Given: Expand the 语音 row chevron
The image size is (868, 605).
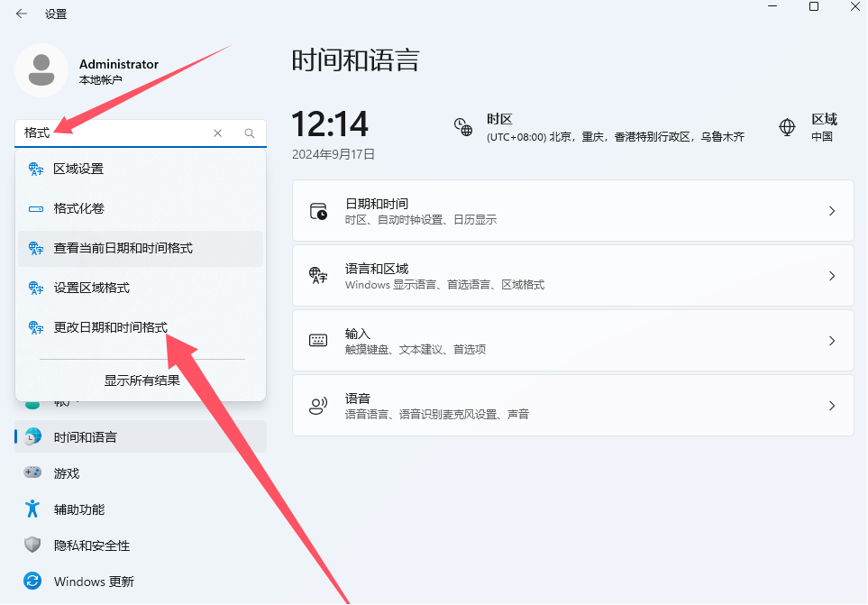Looking at the screenshot, I should coord(831,405).
